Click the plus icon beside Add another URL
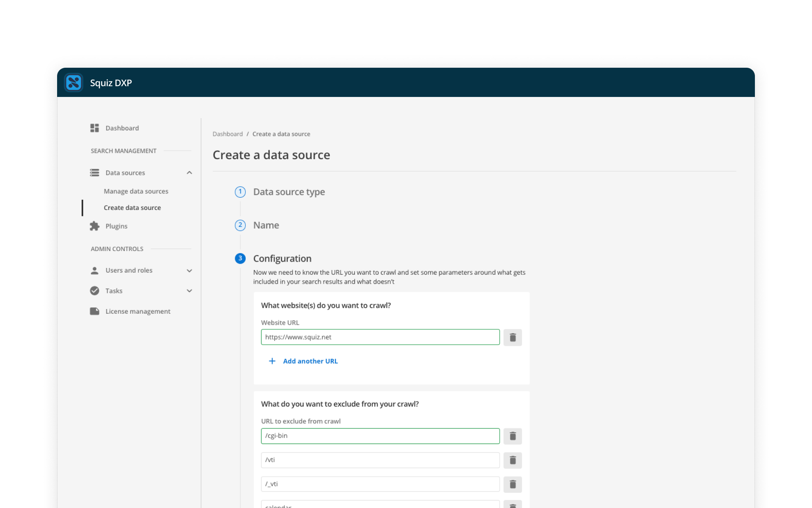The width and height of the screenshot is (812, 508). [x=272, y=361]
